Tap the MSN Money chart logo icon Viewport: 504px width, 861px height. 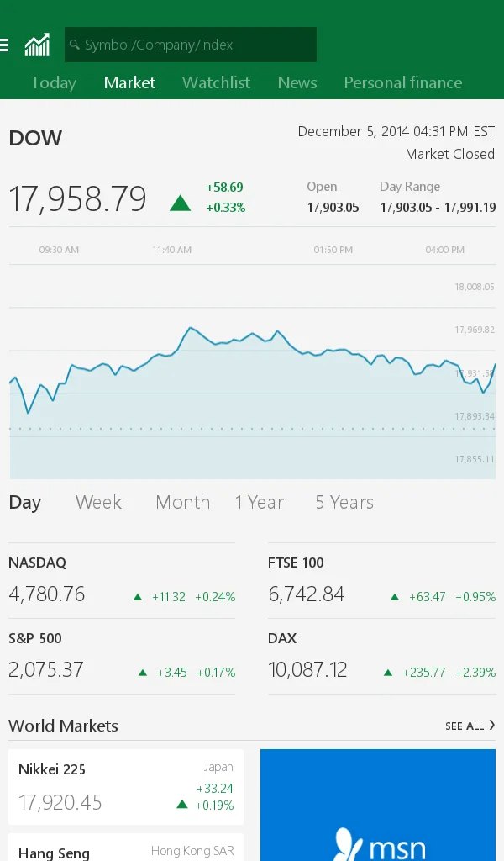click(37, 45)
